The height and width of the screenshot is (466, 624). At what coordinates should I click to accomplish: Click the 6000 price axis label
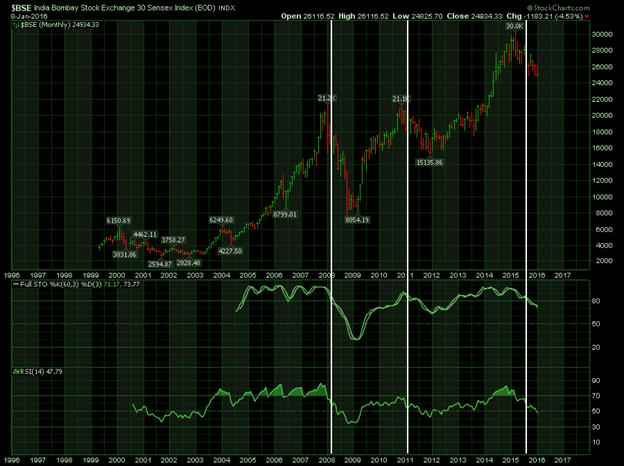[x=603, y=229]
